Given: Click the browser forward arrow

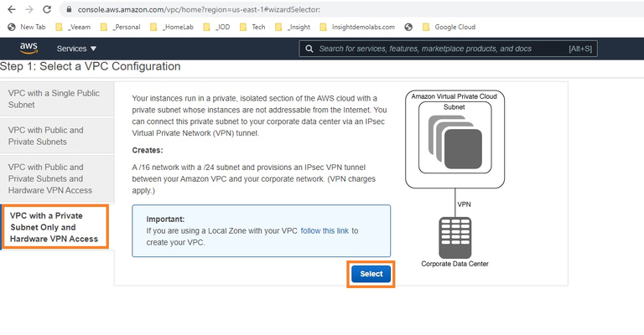Looking at the screenshot, I should click(29, 9).
